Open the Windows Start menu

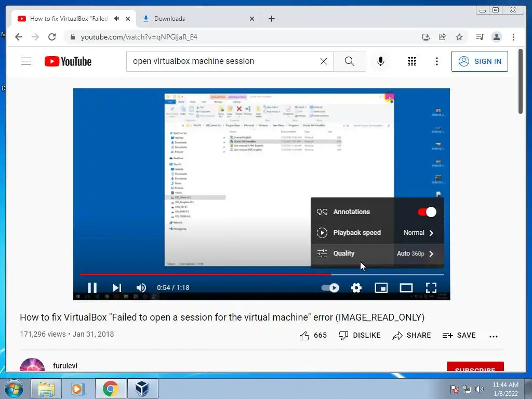[14, 389]
